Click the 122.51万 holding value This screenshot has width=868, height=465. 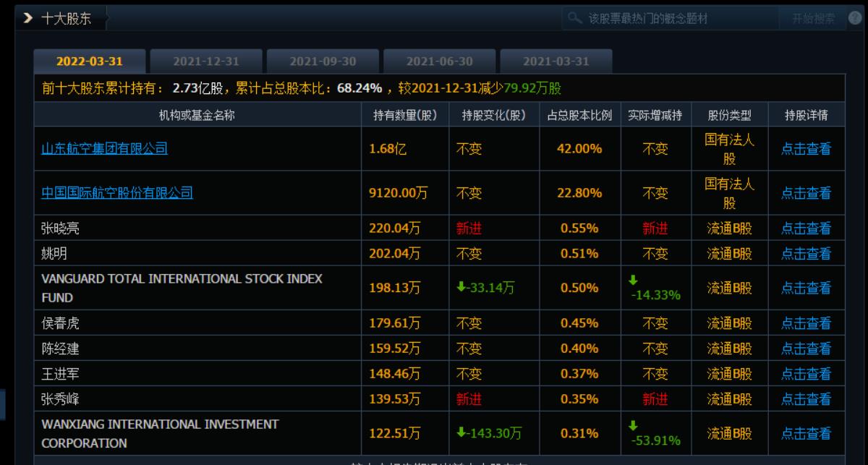tap(395, 434)
